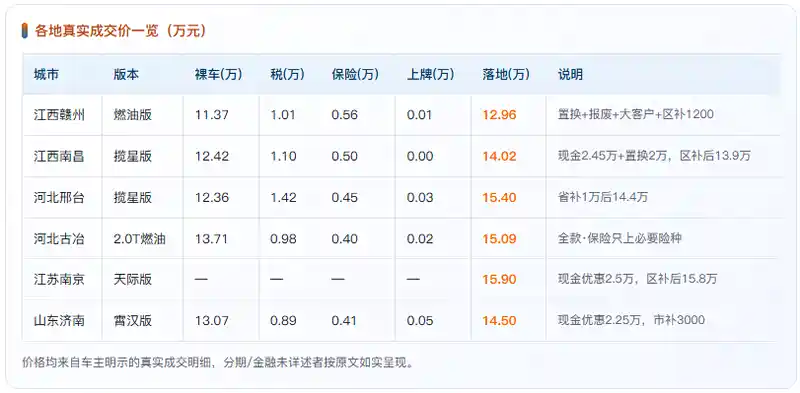Click the bare car price 13.07
This screenshot has height=393, width=800.
[x=212, y=321]
